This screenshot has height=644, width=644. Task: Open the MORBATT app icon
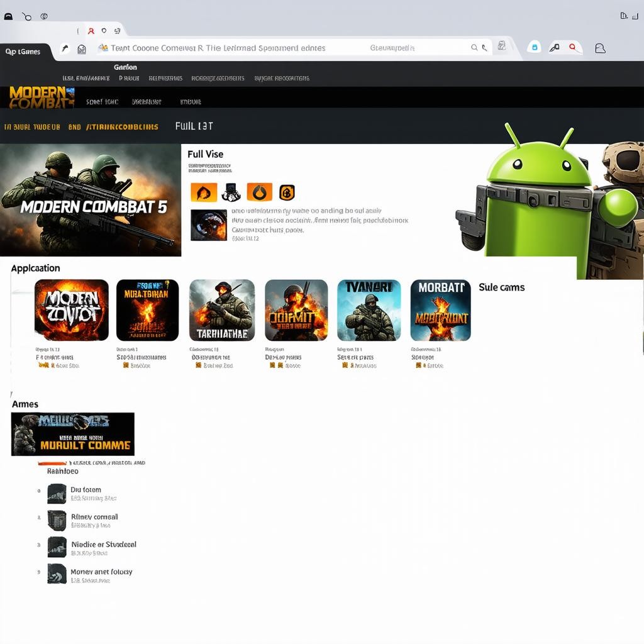pos(440,311)
